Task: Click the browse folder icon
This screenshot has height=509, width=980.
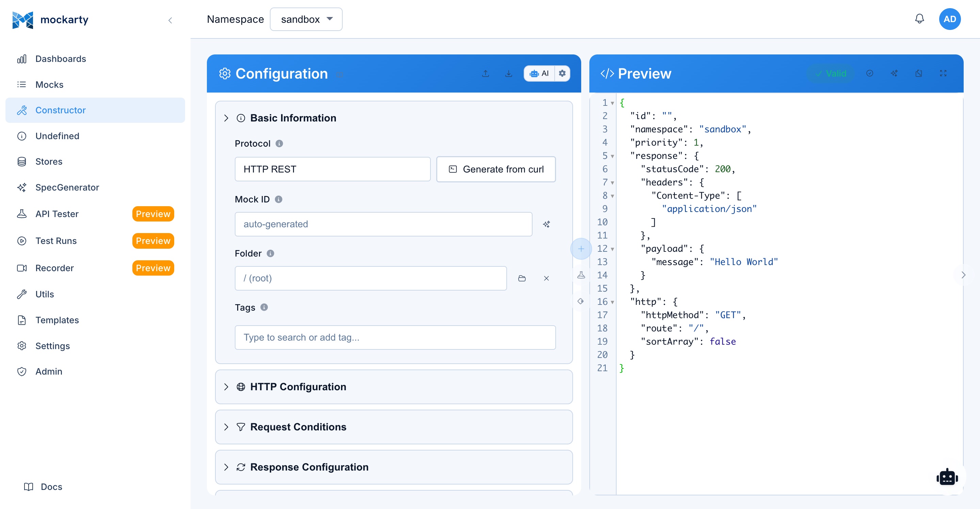Action: [x=522, y=278]
